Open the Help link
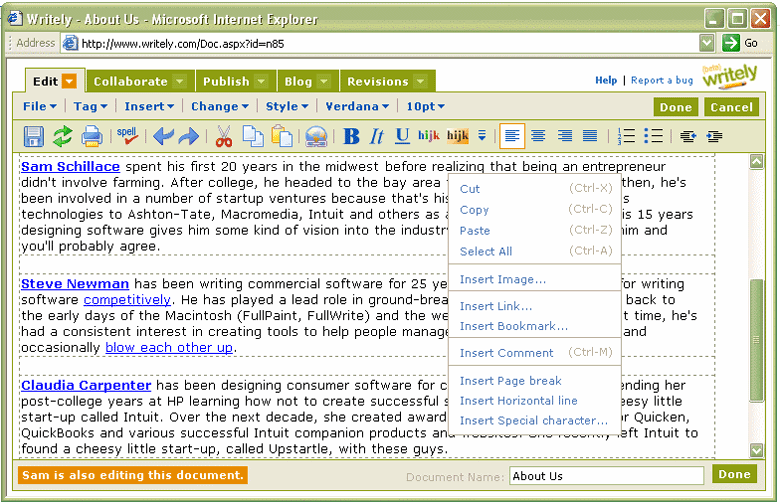780x504 pixels. [x=606, y=80]
